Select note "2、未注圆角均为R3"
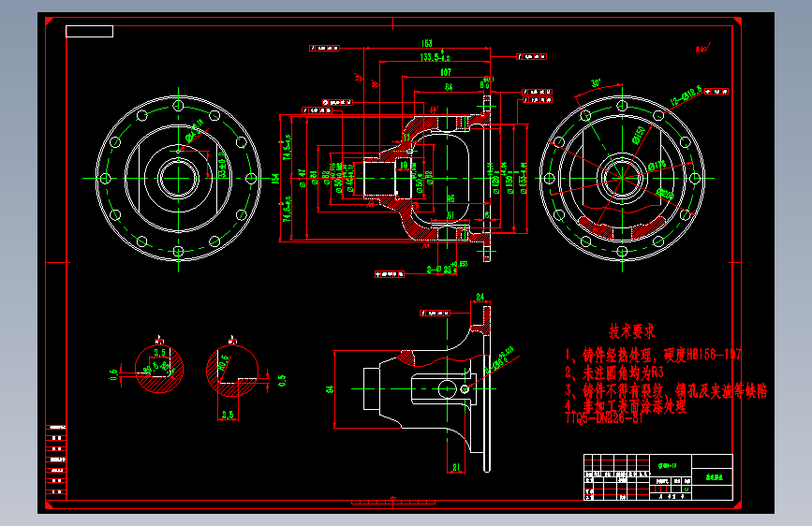This screenshot has height=526, width=812. 614,373
